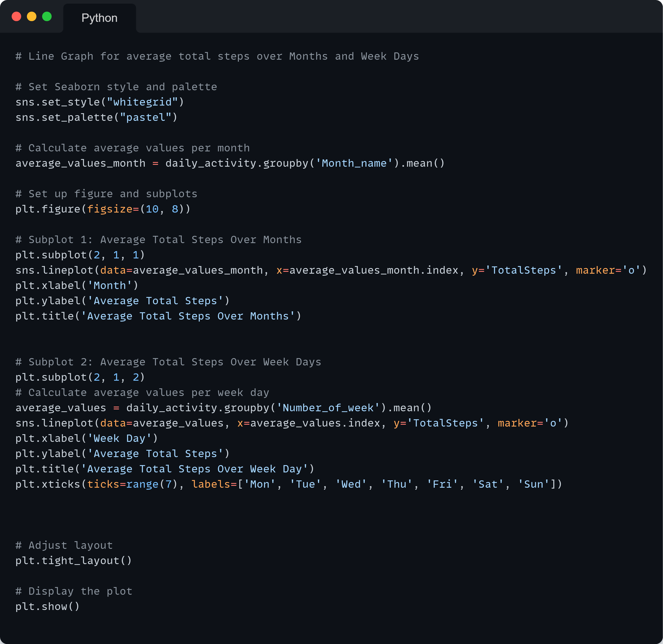Select the Python tab
Viewport: 663px width, 644px height.
point(100,18)
